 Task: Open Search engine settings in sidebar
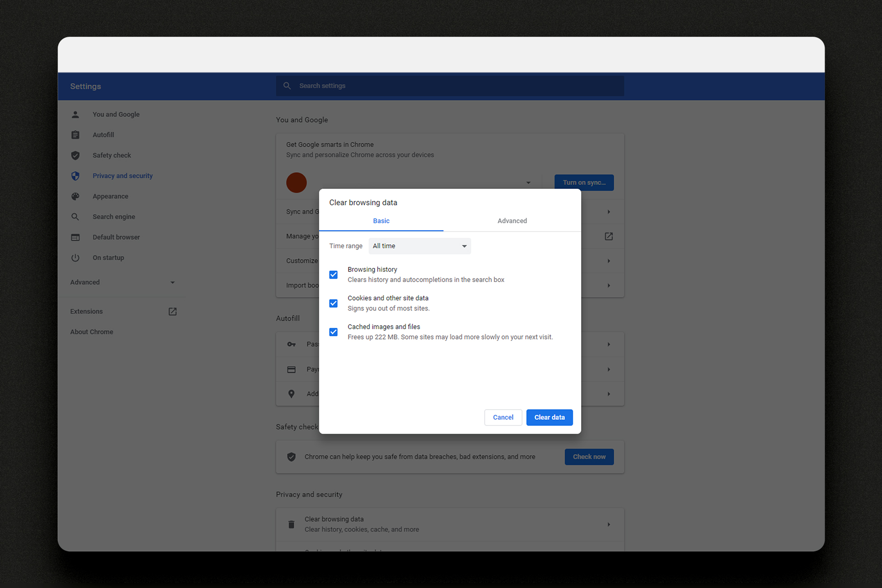(x=114, y=217)
